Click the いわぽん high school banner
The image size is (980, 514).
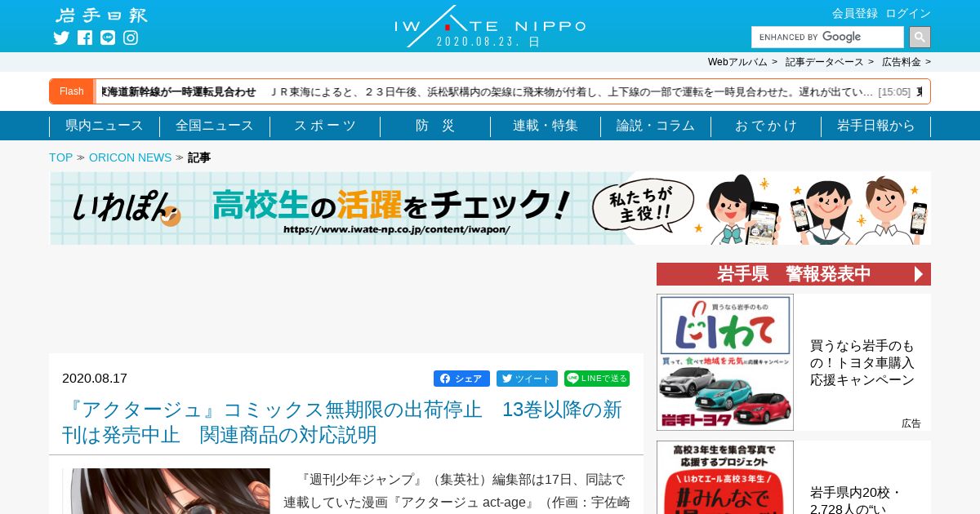pyautogui.click(x=490, y=208)
